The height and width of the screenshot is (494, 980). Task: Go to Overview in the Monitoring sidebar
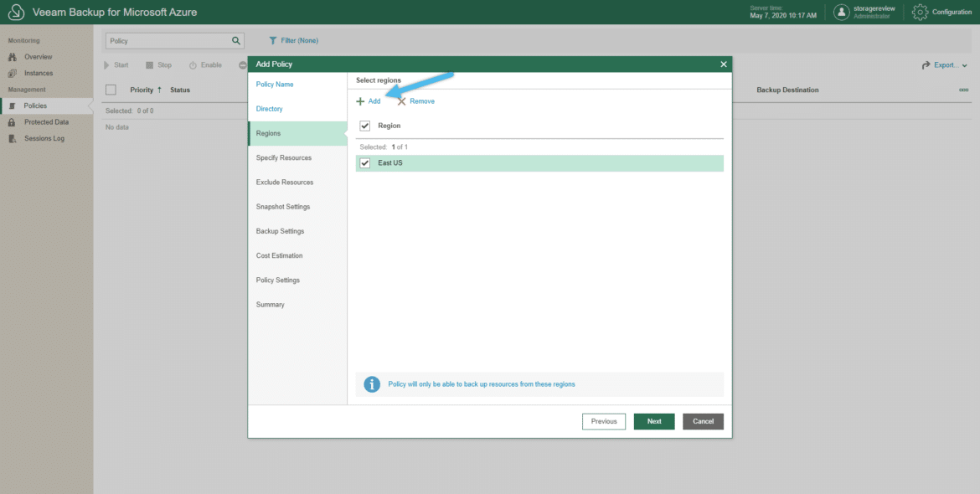(x=38, y=57)
